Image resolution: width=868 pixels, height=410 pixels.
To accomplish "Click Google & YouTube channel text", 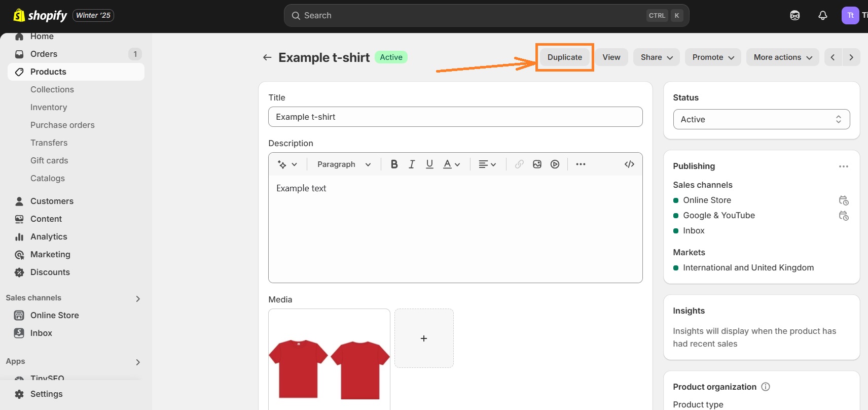I will [719, 216].
